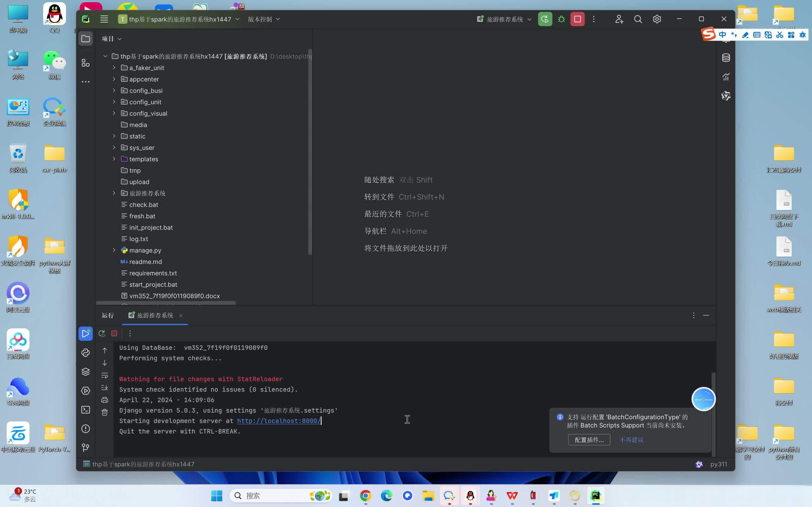This screenshot has height=507, width=812.
Task: Click the Debug bug icon in toolbar
Action: tap(561, 19)
